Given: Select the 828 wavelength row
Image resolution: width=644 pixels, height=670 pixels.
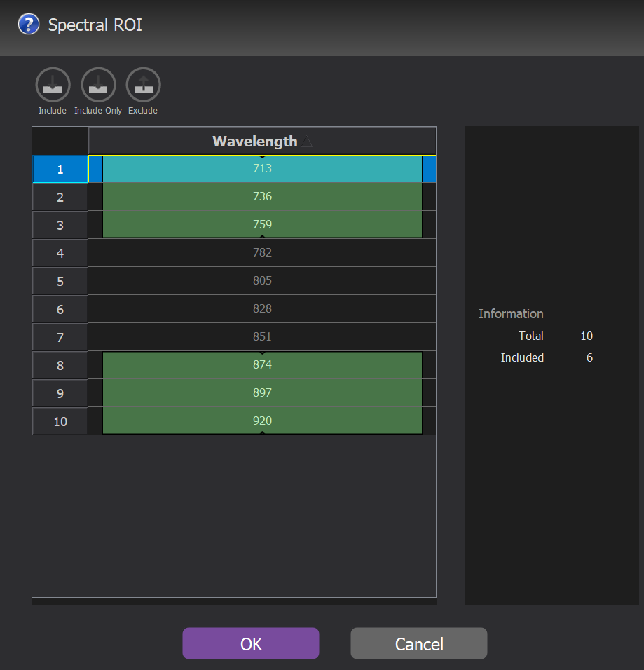Looking at the screenshot, I should point(262,309).
